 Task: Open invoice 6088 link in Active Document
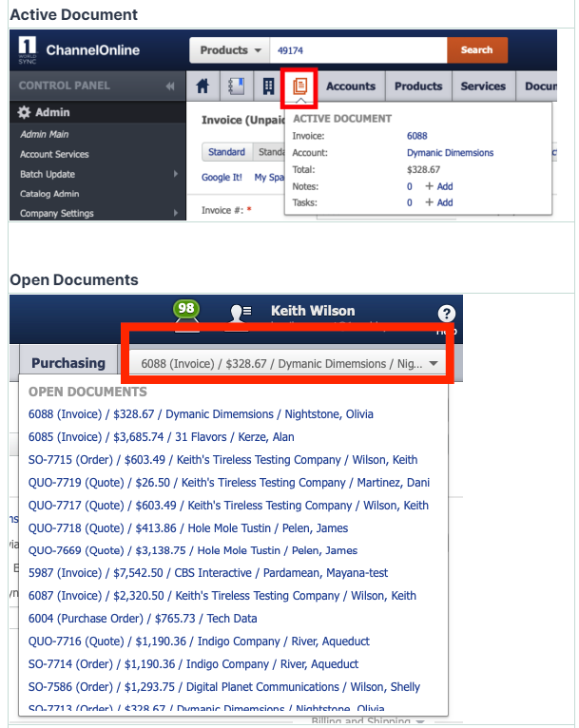417,136
